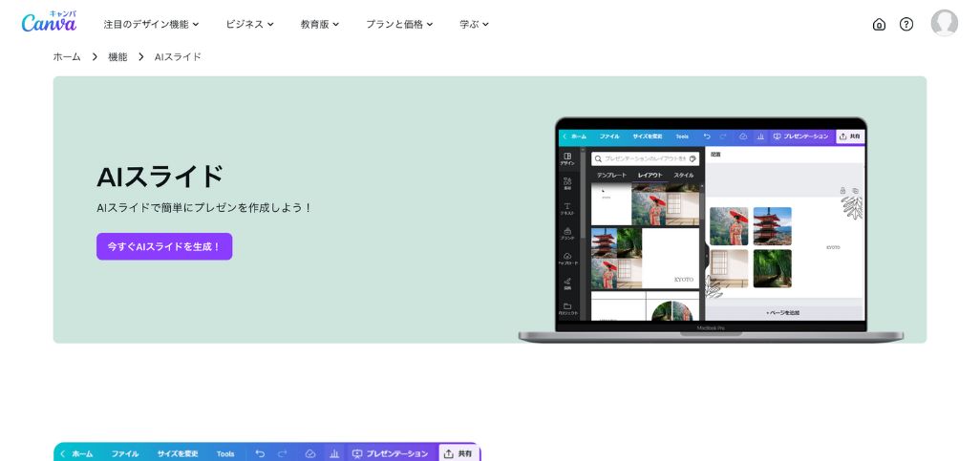Select the shoji window photo on the canvas

pos(729,268)
